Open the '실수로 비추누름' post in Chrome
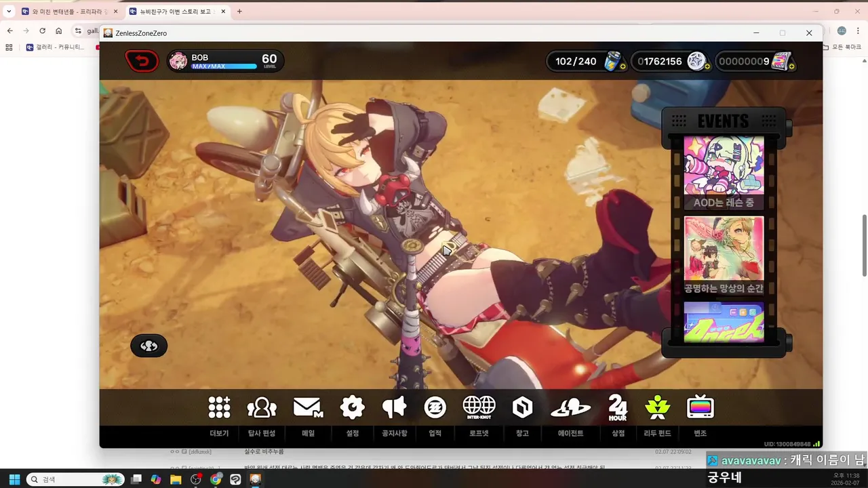868x488 pixels. click(264, 451)
